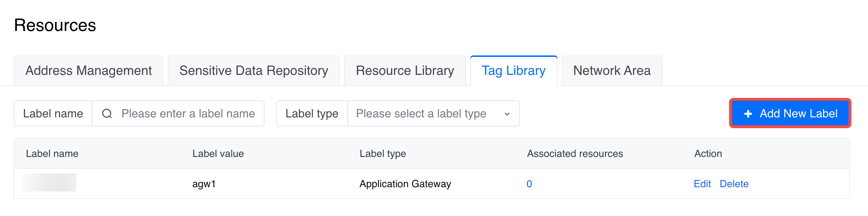This screenshot has width=868, height=216.
Task: Click the Label type column header
Action: [383, 154]
